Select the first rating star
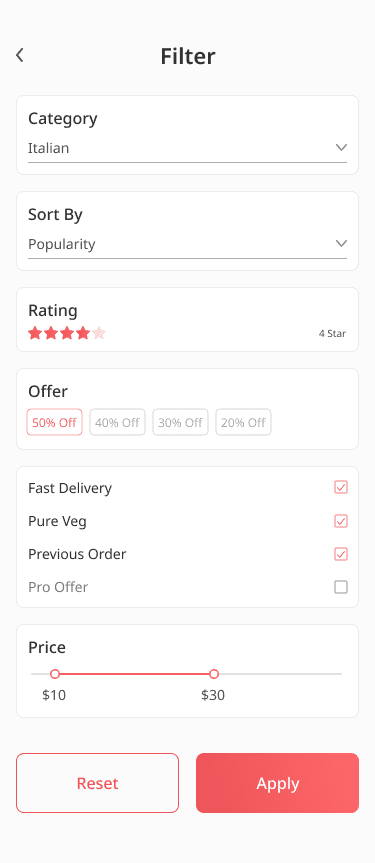The height and width of the screenshot is (863, 375). tap(35, 333)
